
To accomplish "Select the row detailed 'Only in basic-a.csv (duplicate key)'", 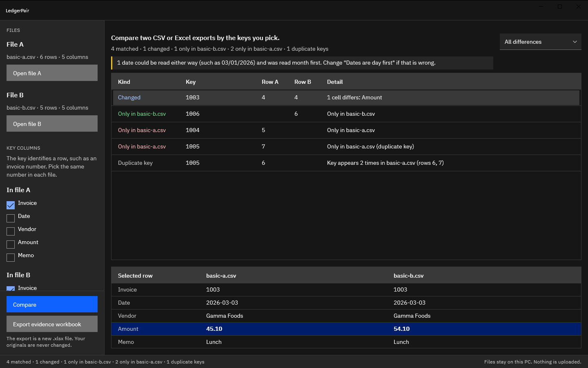I will [346, 146].
